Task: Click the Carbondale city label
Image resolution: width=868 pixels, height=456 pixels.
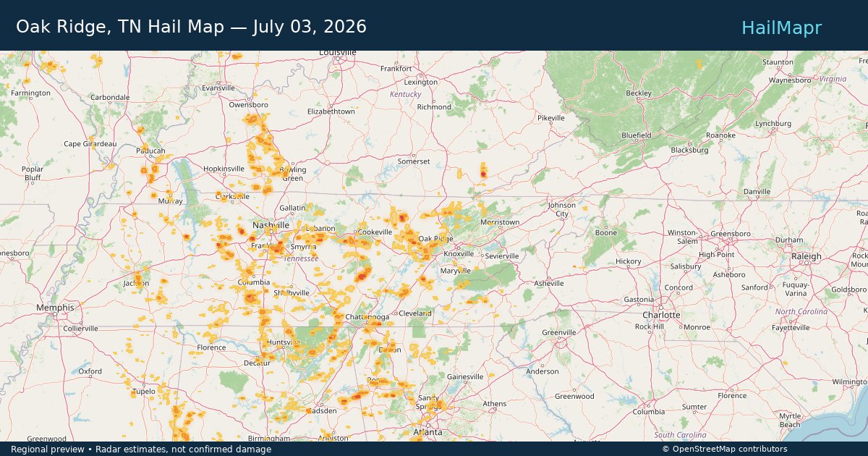Action: coord(110,97)
